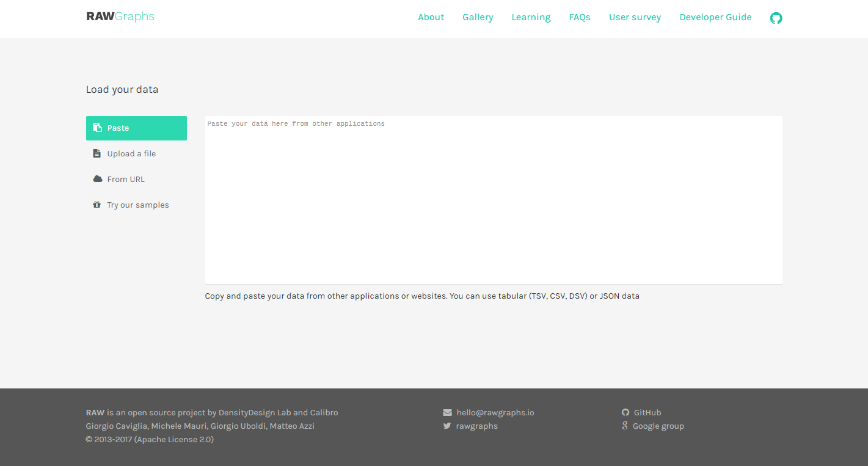Click the '© 2013-2017 (Apache License 2.0)' text
The image size is (868, 466).
(x=150, y=439)
